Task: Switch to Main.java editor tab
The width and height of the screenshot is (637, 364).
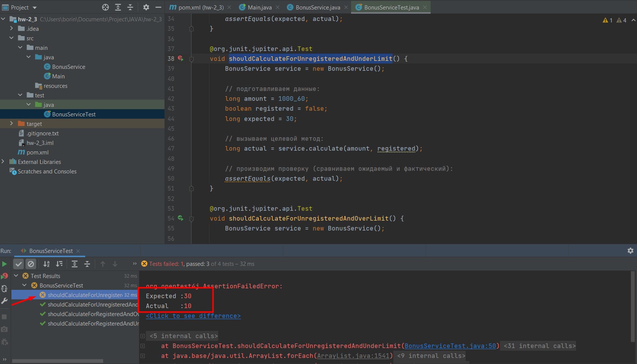Action: pos(260,7)
